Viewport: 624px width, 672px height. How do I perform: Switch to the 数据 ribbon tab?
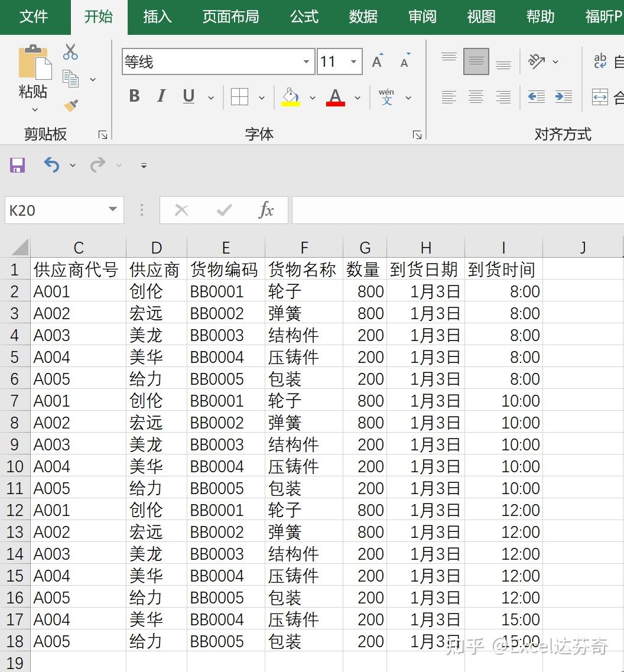coord(363,17)
